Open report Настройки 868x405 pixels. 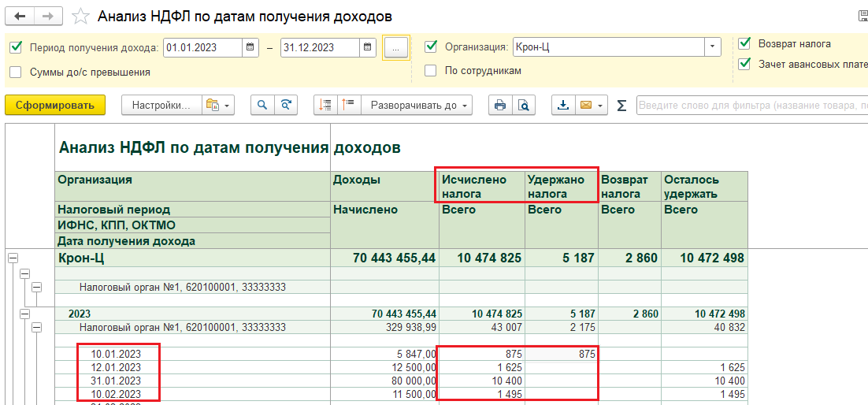pos(160,105)
